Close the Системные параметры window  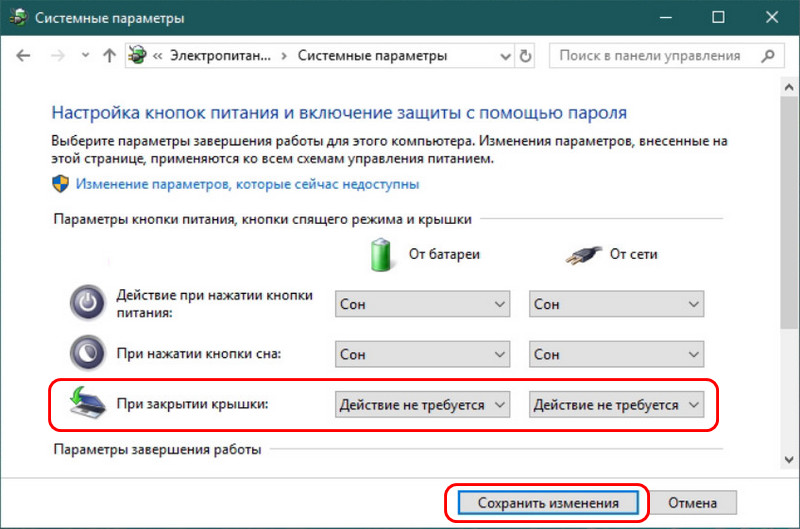click(772, 17)
